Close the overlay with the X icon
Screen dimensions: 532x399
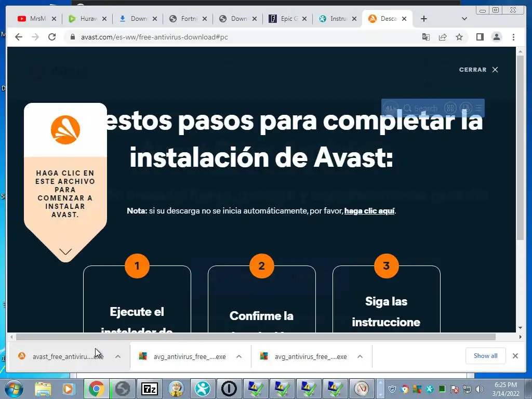coord(495,70)
